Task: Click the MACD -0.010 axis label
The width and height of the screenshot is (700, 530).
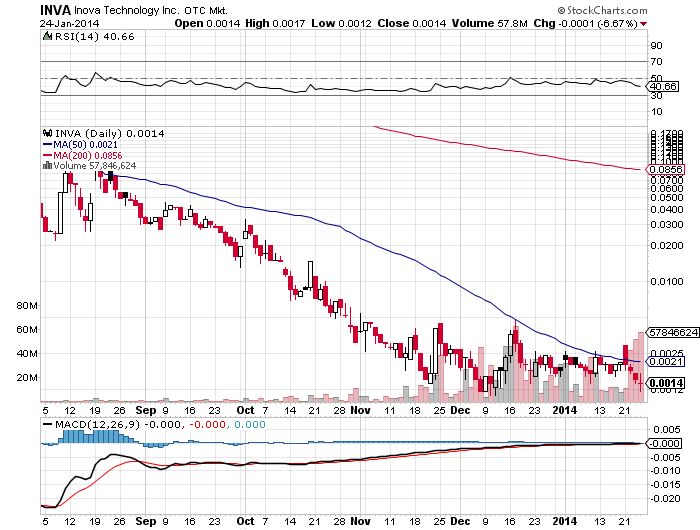Action: coord(665,471)
